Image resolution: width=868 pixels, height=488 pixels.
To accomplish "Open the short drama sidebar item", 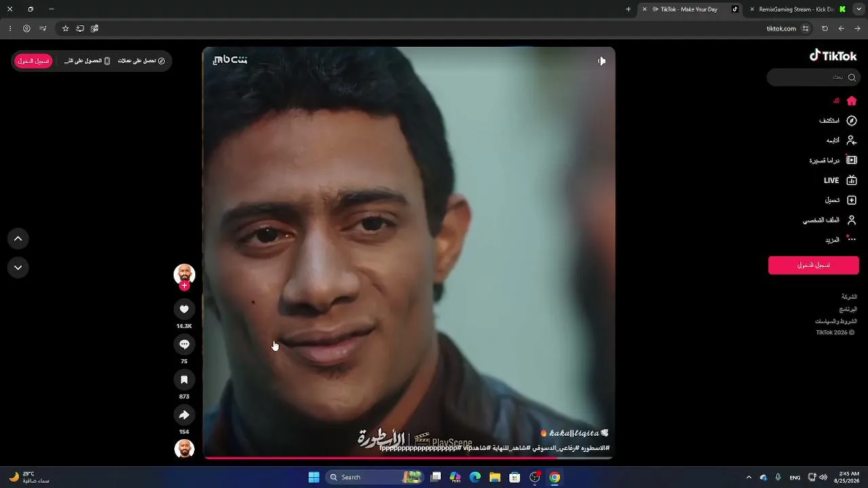I will pos(833,161).
